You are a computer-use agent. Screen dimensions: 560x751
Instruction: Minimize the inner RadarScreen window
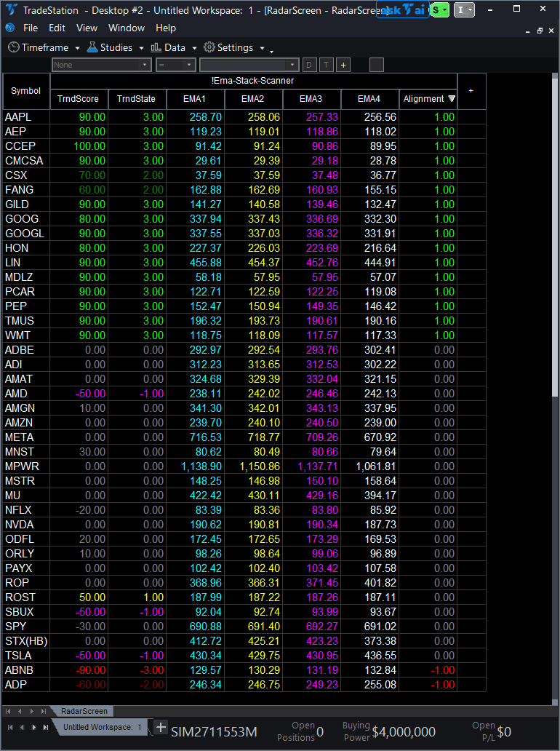528,31
